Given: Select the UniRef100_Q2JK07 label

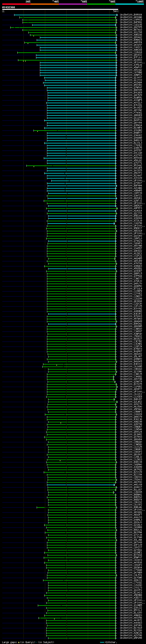Looking at the screenshot, I should pos(131,77).
